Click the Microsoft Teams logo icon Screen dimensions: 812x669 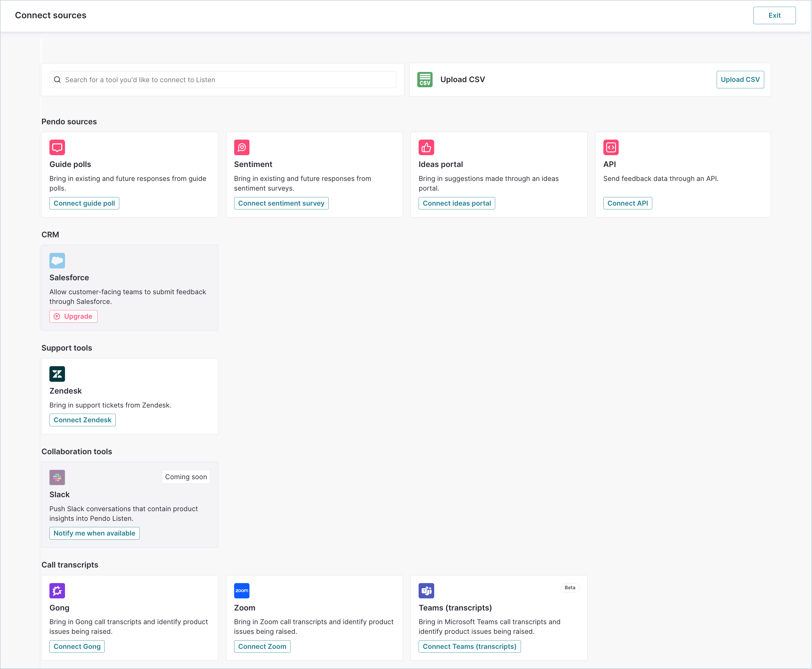tap(426, 591)
